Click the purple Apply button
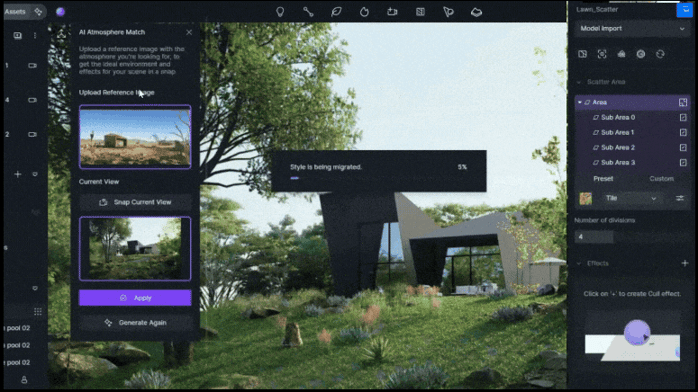Screen dimensions: 698x392 [x=135, y=298]
